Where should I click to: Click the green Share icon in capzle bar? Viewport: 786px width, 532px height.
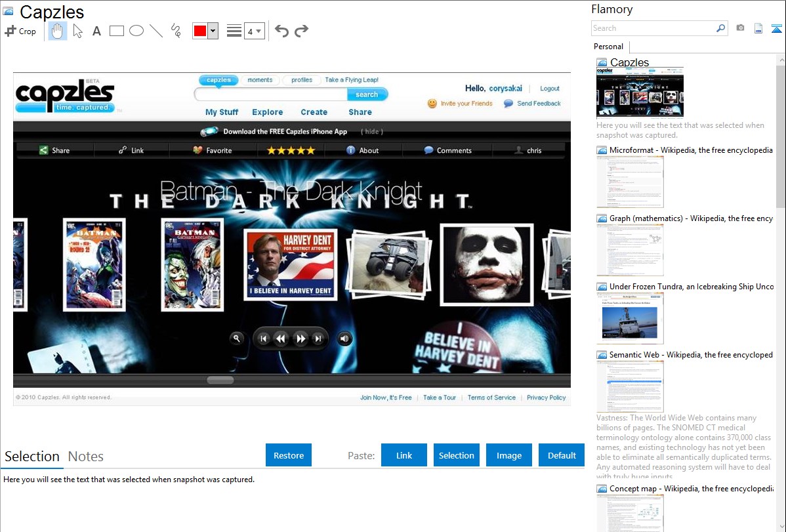tap(43, 150)
